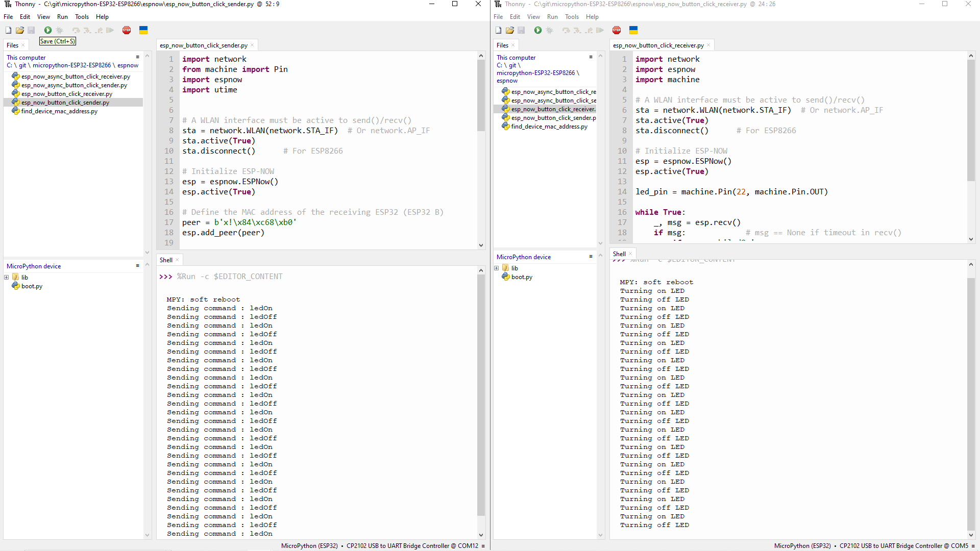The height and width of the screenshot is (551, 980).
Task: Click the New file icon in right window
Action: coord(498,30)
